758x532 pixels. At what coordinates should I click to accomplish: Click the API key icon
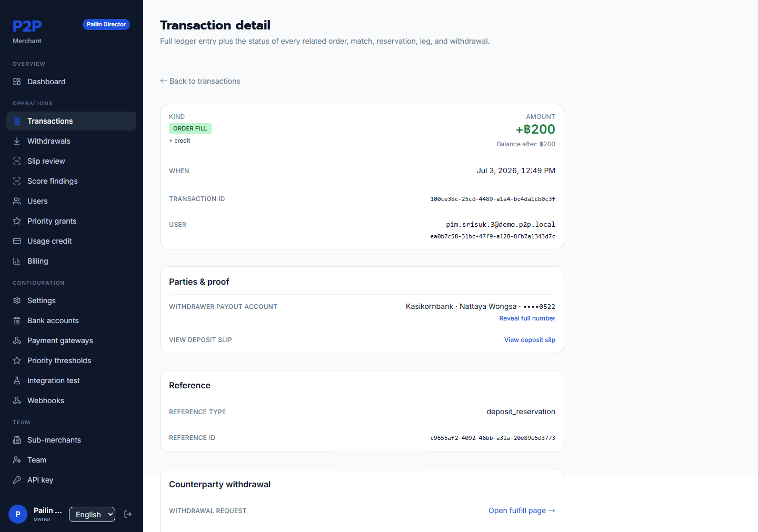pyautogui.click(x=17, y=480)
